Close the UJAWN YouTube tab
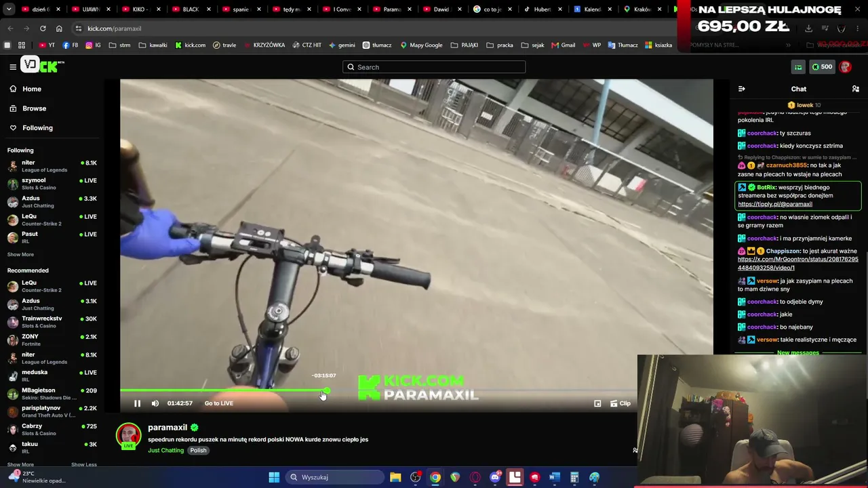The width and height of the screenshot is (868, 488). click(108, 9)
